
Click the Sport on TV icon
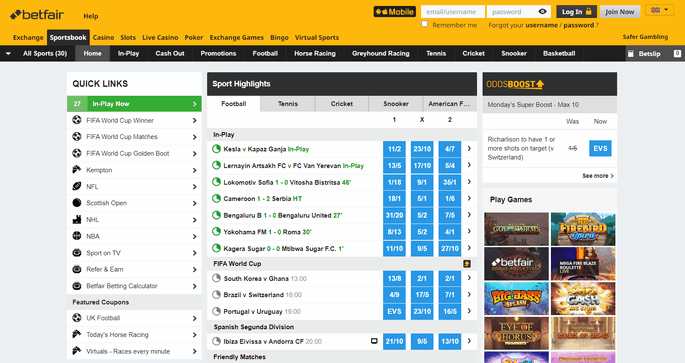pos(77,252)
